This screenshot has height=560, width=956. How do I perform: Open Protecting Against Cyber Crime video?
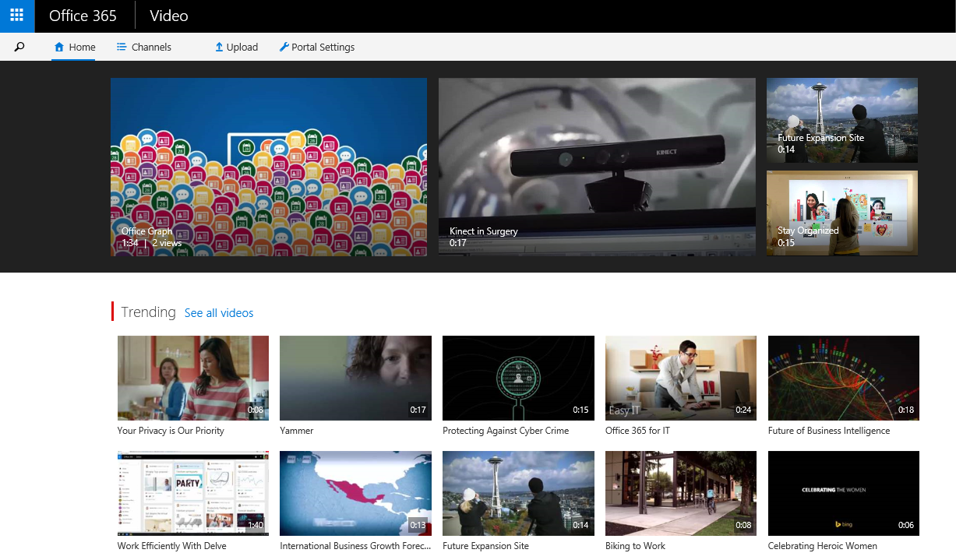point(518,378)
